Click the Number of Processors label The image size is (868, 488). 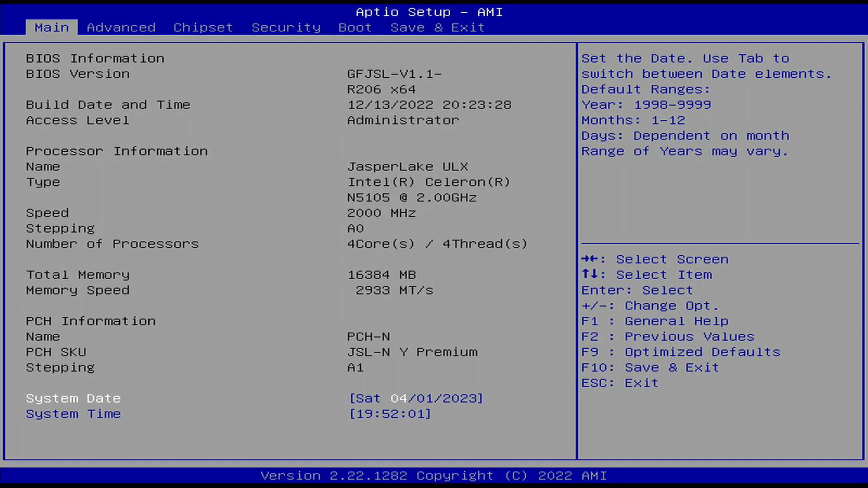pyautogui.click(x=112, y=244)
